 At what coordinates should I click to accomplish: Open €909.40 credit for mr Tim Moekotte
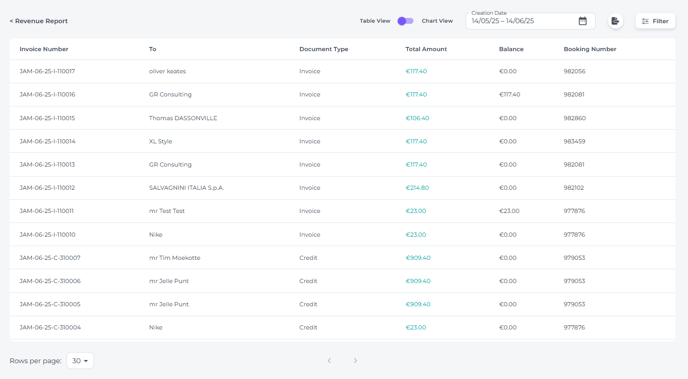[x=418, y=258]
